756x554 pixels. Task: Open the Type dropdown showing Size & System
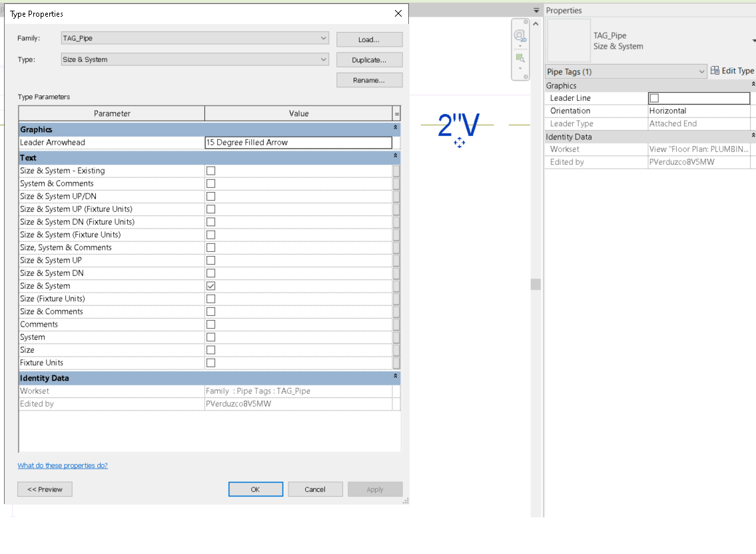324,59
